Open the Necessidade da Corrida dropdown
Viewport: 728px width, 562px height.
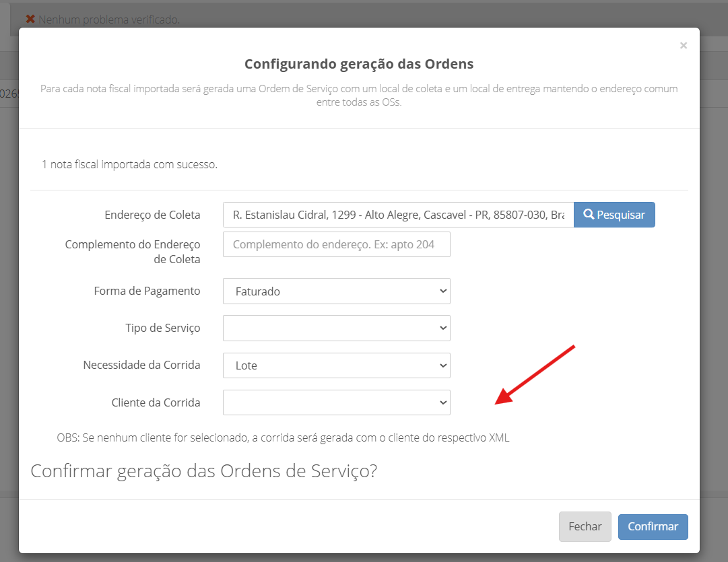pyautogui.click(x=337, y=365)
